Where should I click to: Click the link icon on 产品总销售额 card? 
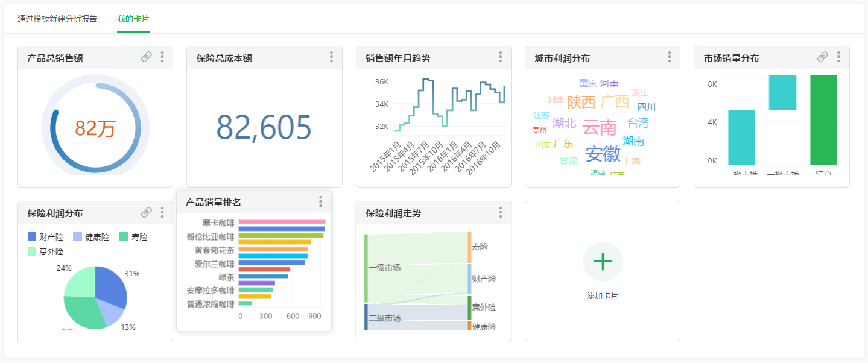[147, 57]
